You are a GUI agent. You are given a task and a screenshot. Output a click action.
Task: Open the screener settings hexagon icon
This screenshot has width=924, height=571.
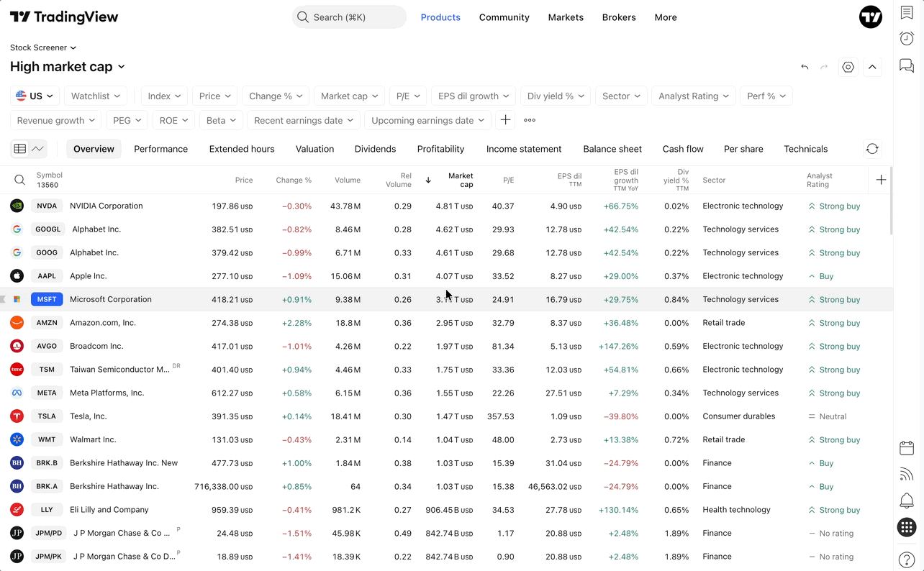[x=848, y=67]
